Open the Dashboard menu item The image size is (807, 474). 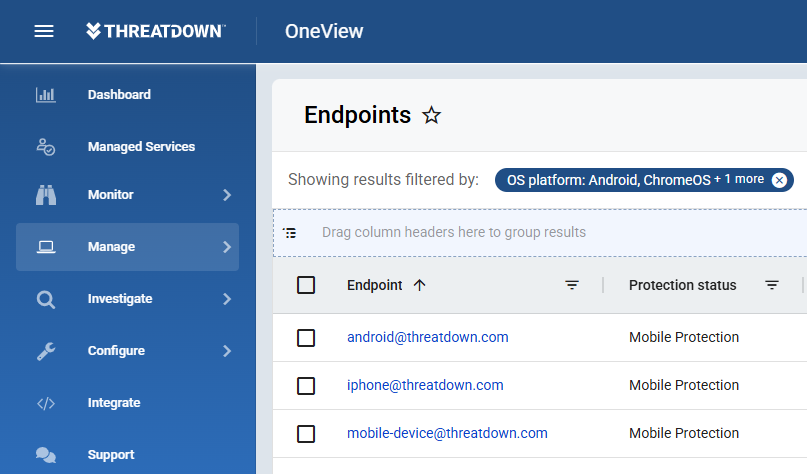click(x=119, y=95)
